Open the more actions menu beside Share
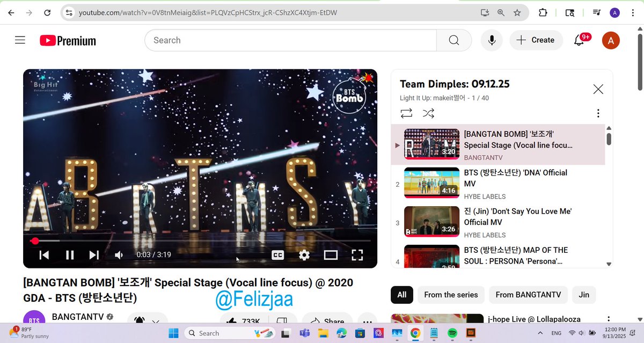 367,320
